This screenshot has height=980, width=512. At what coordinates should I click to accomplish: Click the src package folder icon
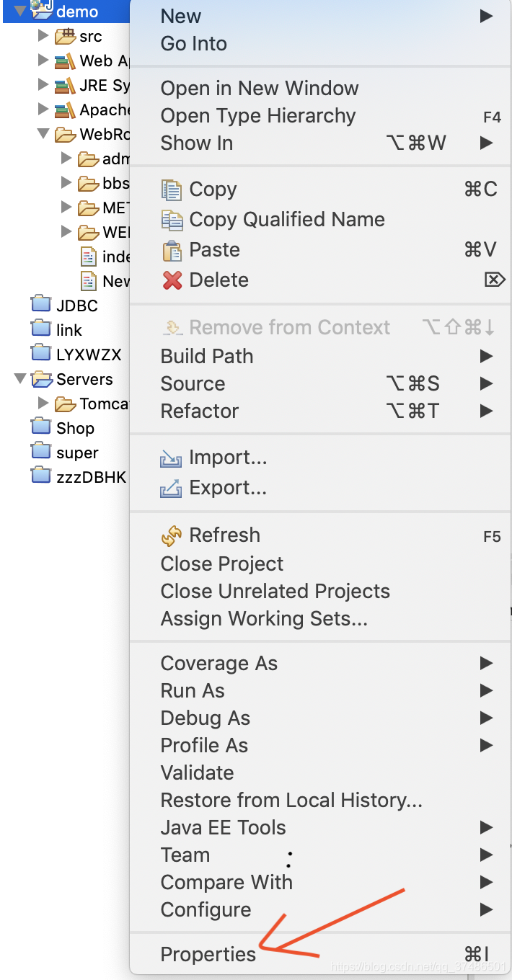[65, 36]
